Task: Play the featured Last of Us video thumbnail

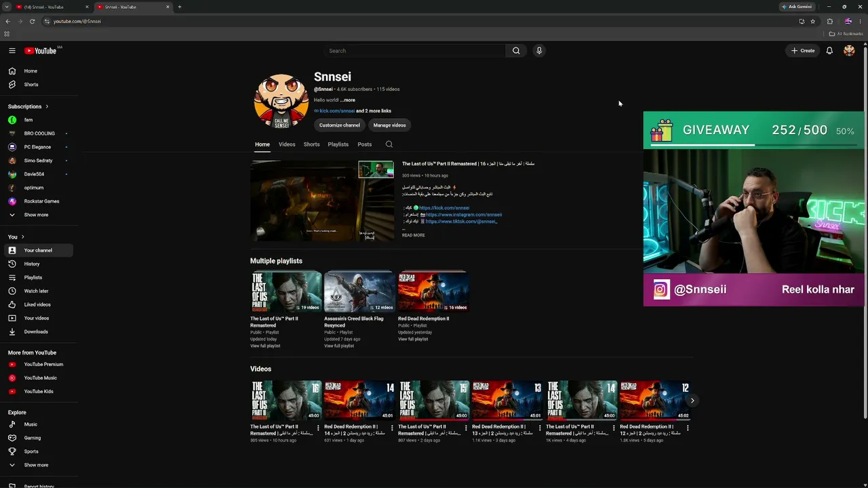Action: [x=322, y=201]
